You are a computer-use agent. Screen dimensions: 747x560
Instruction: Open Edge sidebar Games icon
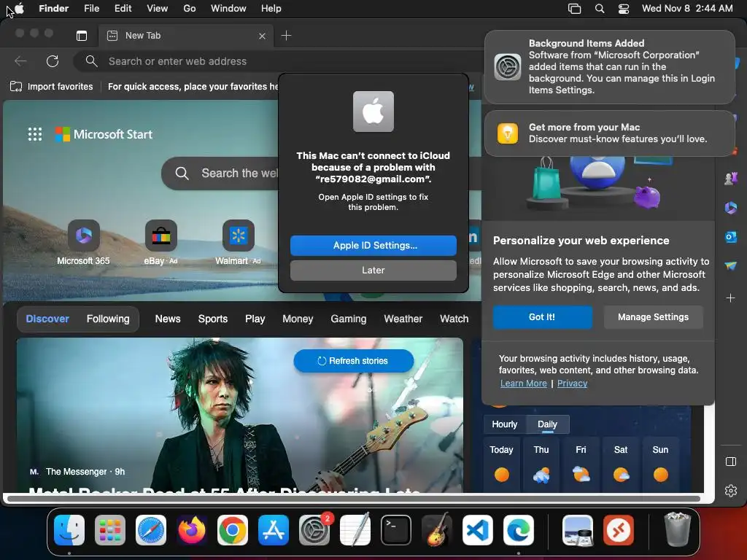coord(731,179)
